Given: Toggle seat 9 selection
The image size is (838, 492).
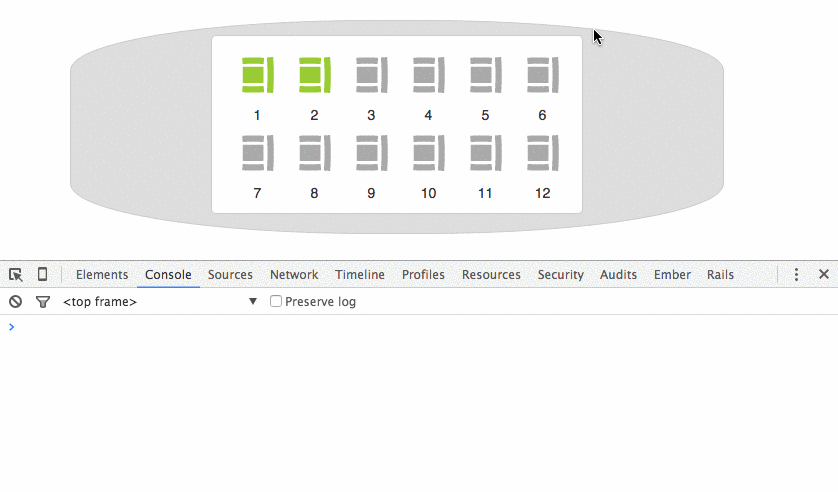Looking at the screenshot, I should (371, 153).
